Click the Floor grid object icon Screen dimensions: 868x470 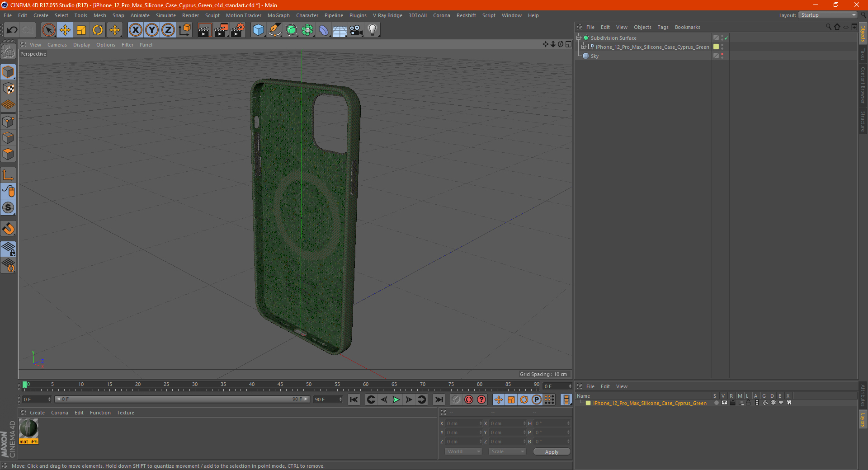pyautogui.click(x=340, y=30)
